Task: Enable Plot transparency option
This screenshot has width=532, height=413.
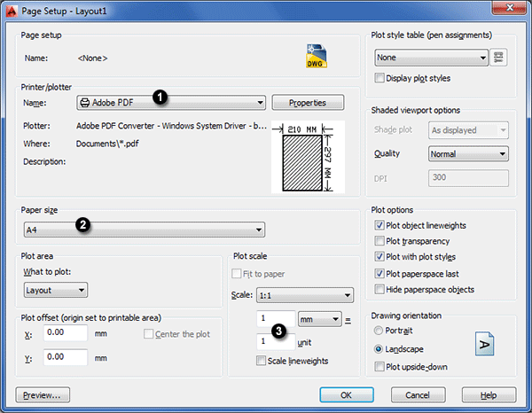Action: click(x=379, y=241)
